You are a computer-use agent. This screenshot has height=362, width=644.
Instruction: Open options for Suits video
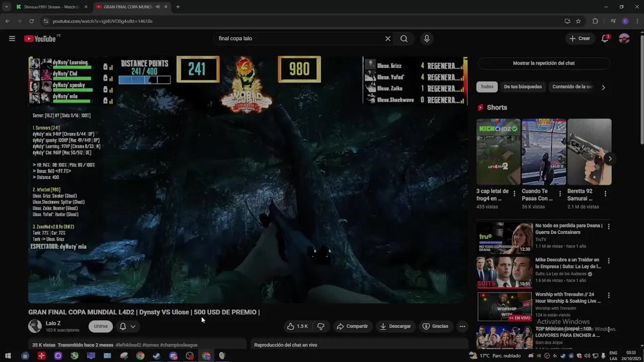pyautogui.click(x=609, y=261)
